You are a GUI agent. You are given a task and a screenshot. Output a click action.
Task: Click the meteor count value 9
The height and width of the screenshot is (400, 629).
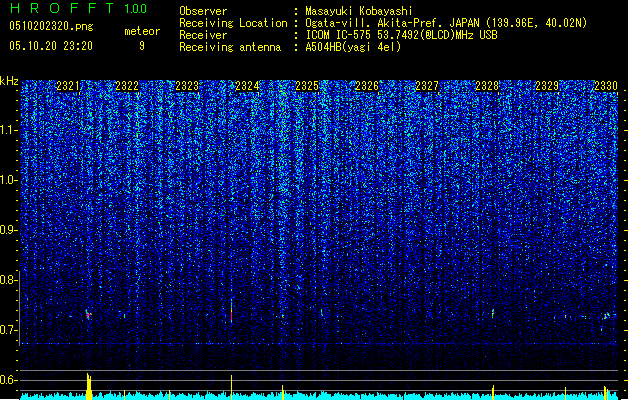point(142,46)
